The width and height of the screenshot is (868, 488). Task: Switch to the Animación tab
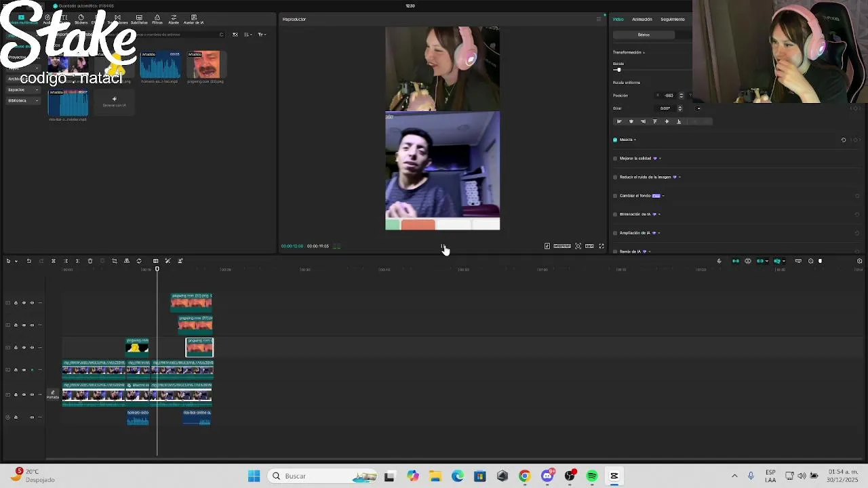pyautogui.click(x=642, y=19)
